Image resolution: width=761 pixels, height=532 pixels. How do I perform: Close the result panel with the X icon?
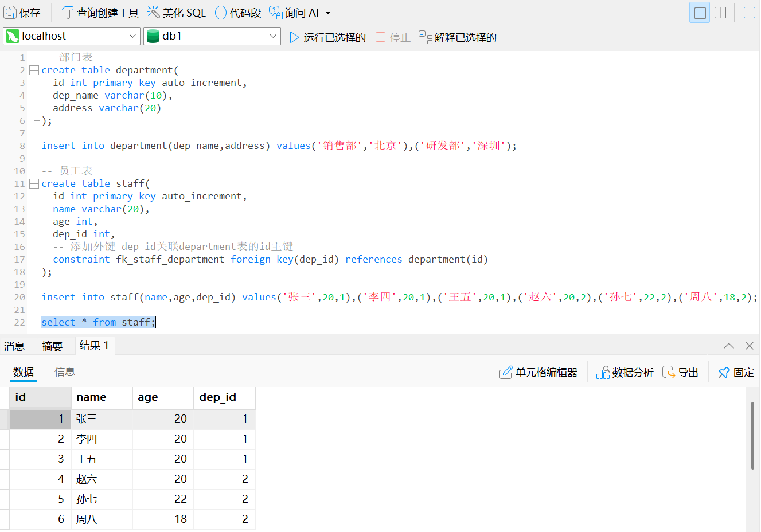[750, 346]
